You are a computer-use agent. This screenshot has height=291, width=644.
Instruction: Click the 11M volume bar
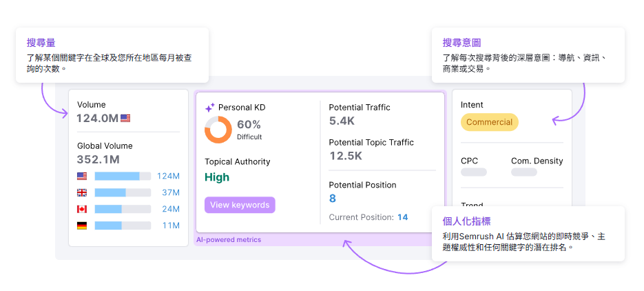coord(123,225)
